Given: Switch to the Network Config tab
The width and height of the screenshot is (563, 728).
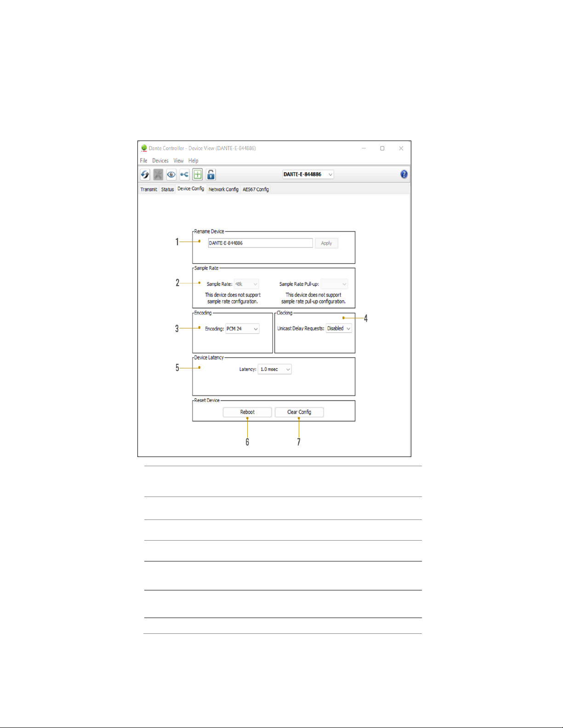Looking at the screenshot, I should (x=223, y=189).
